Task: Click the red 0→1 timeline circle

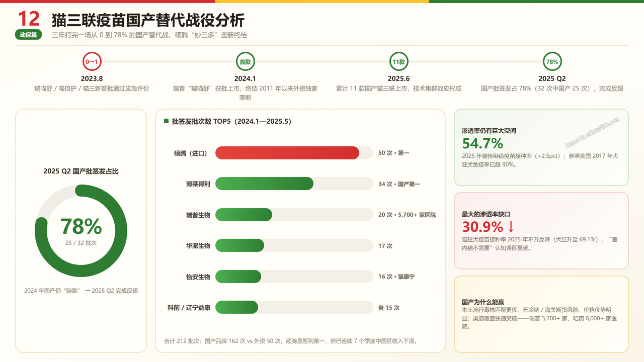Action: 92,62
